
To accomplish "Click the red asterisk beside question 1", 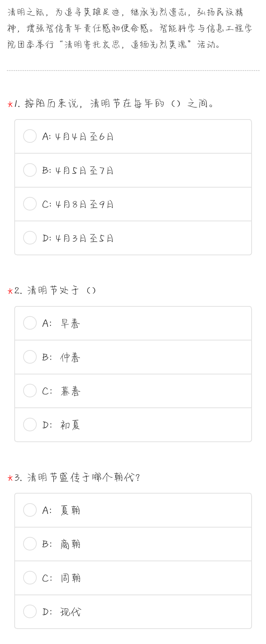I will pyautogui.click(x=10, y=104).
